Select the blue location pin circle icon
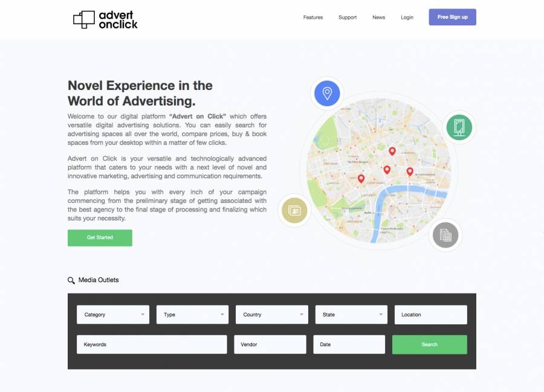Screen dimensions: 544x392 tap(327, 93)
